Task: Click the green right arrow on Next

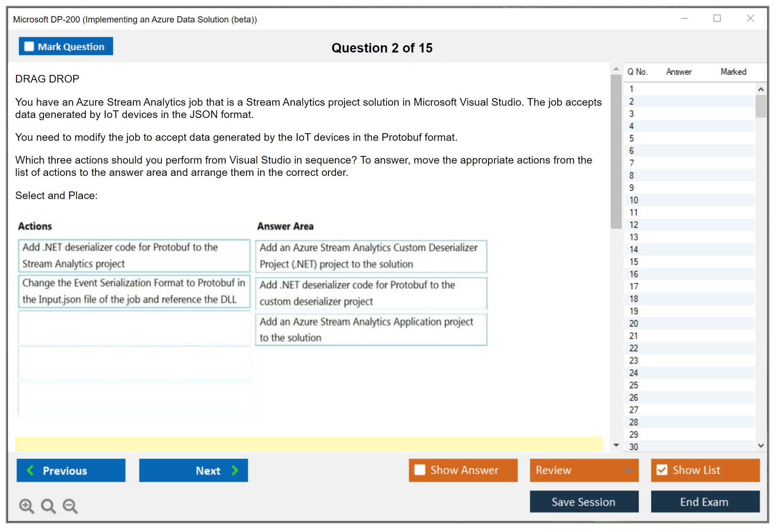Action: pyautogui.click(x=235, y=470)
